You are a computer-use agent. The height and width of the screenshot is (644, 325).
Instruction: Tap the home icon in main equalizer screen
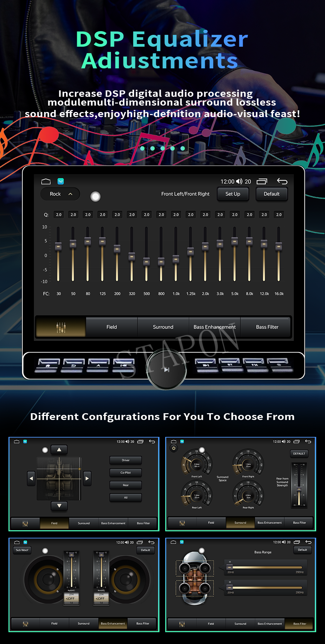(46, 181)
